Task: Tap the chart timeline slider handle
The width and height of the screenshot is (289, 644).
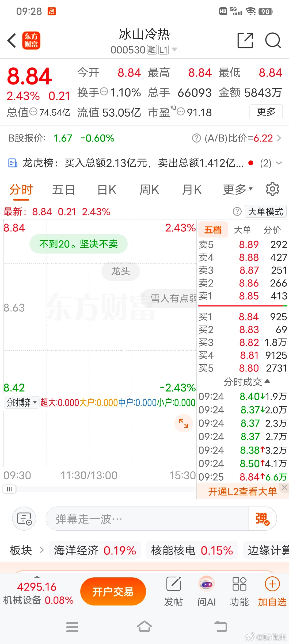Action: [9, 489]
